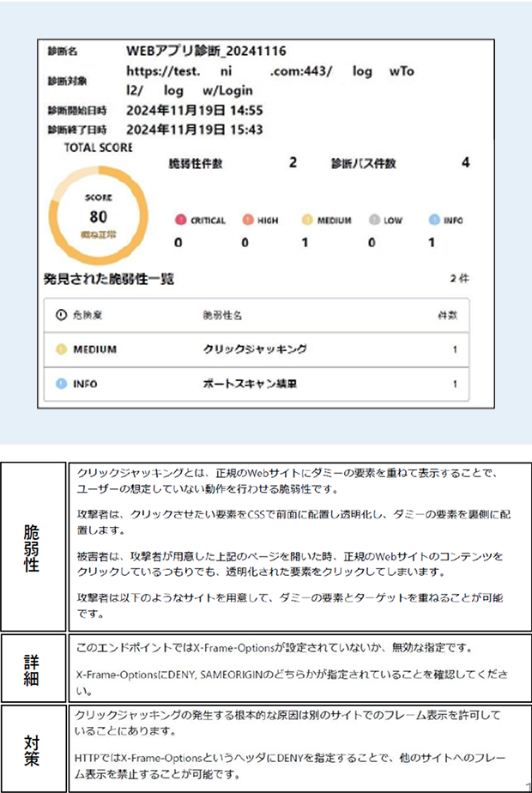Click the 危険度 column header text
This screenshot has width=532, height=793.
point(88,316)
